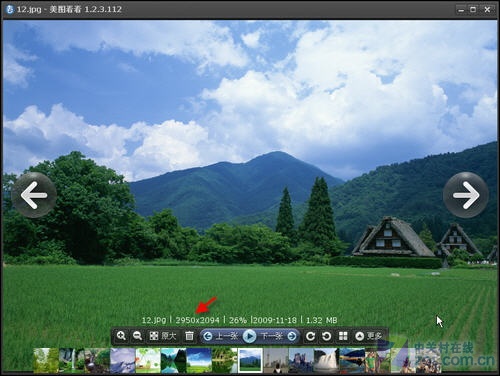Click the 2009-11-18 date text
Screen dimensions: 500x376
coord(275,320)
